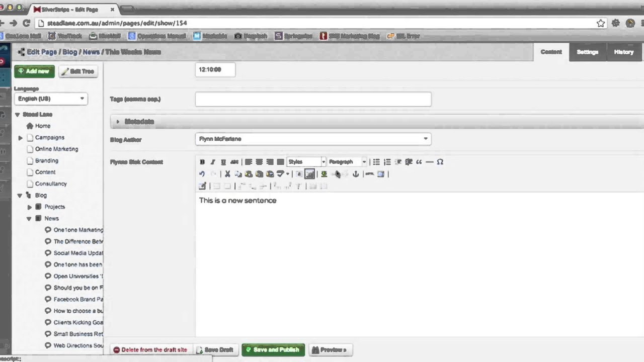Select Consultancy page in tree

[51, 184]
